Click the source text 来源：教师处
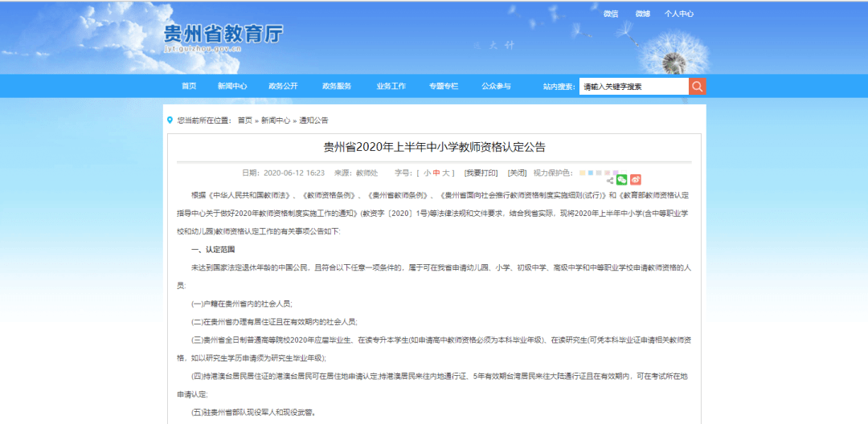 pyautogui.click(x=356, y=173)
